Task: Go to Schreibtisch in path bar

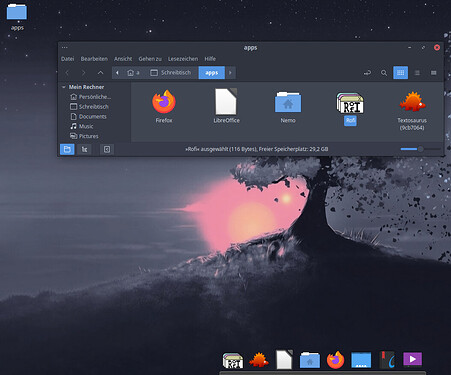Action: [171, 73]
